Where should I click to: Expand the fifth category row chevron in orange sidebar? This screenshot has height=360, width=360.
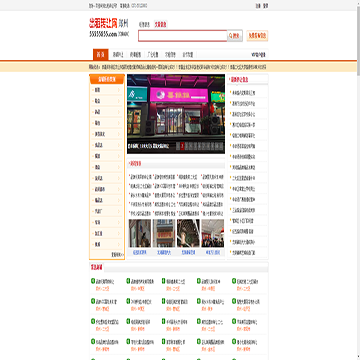tap(118, 134)
